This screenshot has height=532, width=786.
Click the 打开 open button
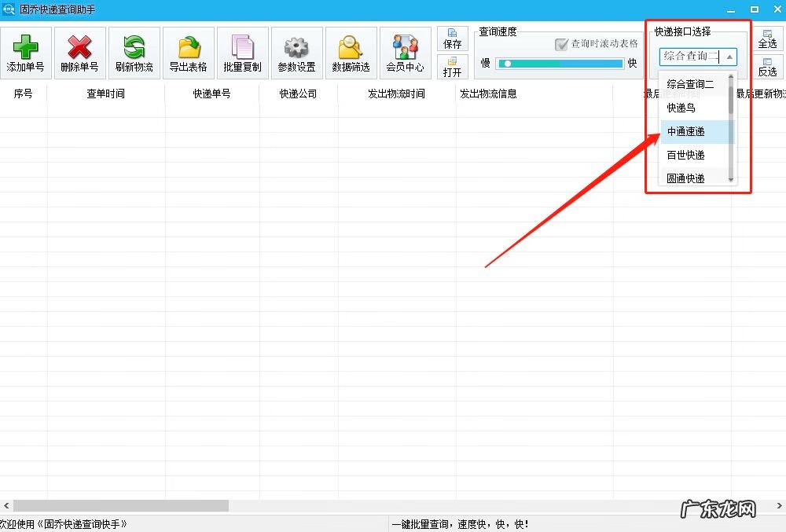pyautogui.click(x=452, y=67)
